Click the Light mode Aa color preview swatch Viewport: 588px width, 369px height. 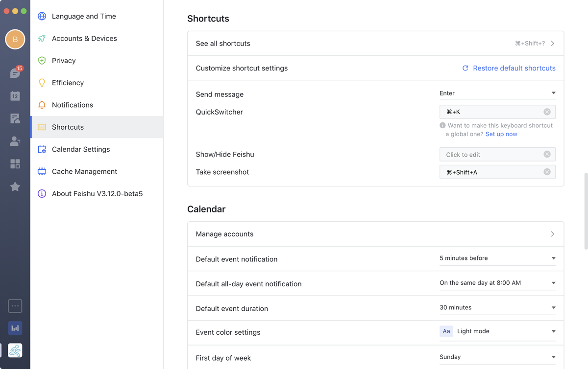click(446, 331)
